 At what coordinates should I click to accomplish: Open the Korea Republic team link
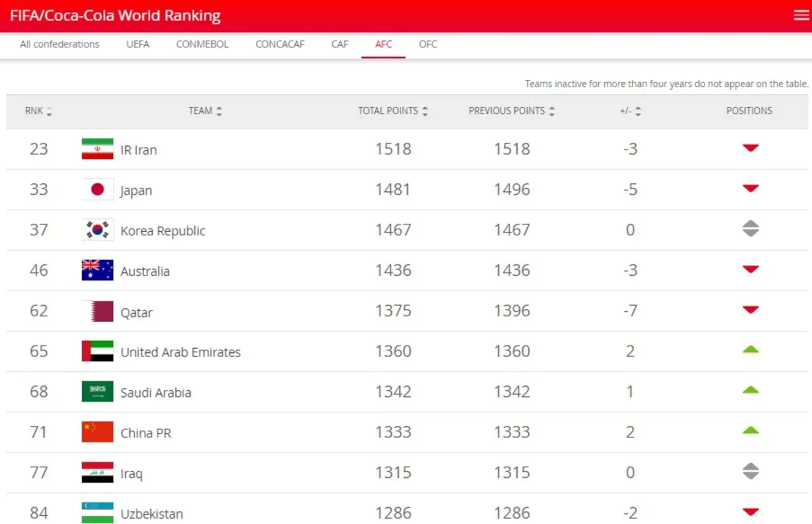163,231
